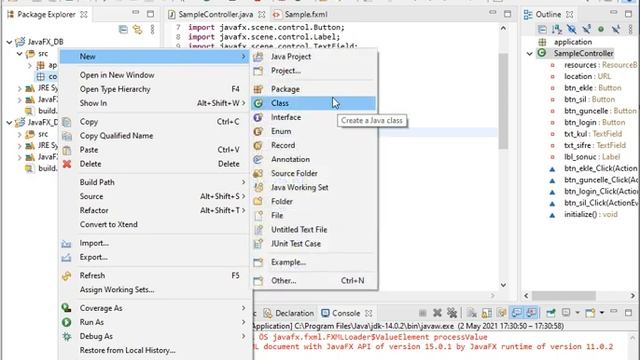Viewport: 640px width, 360px height.
Task: Select Record in the submenu
Action: [x=313, y=145]
